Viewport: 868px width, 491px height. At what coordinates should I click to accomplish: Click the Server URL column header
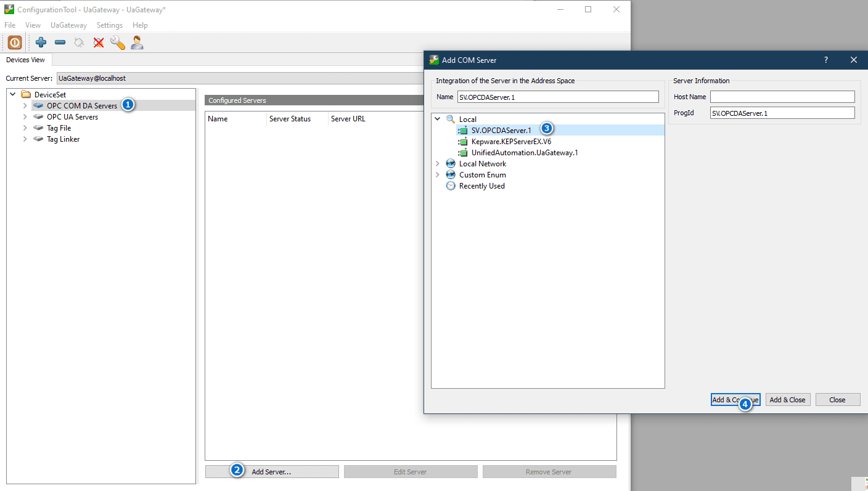[x=376, y=119]
